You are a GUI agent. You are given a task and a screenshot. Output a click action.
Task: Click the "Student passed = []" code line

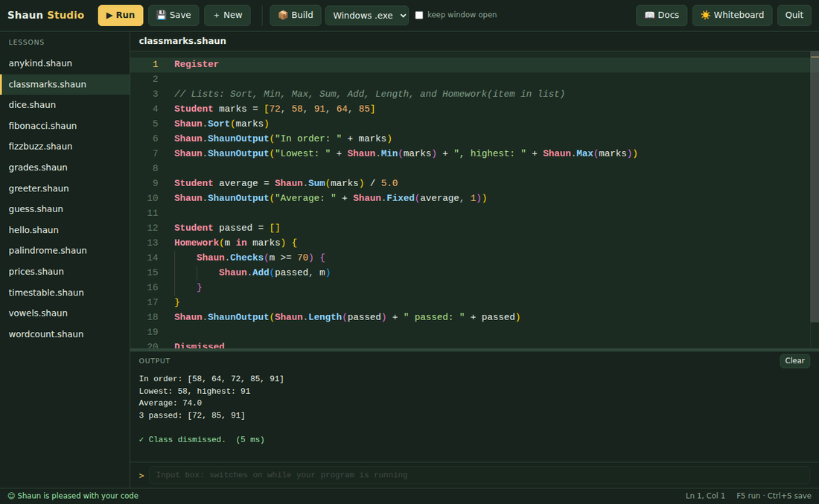coord(227,228)
